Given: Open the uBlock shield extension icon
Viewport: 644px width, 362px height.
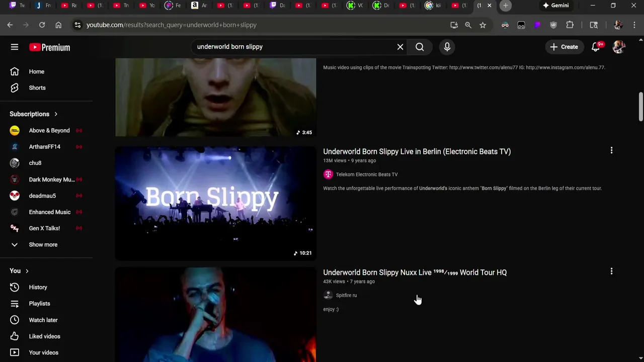Looking at the screenshot, I should pyautogui.click(x=553, y=25).
